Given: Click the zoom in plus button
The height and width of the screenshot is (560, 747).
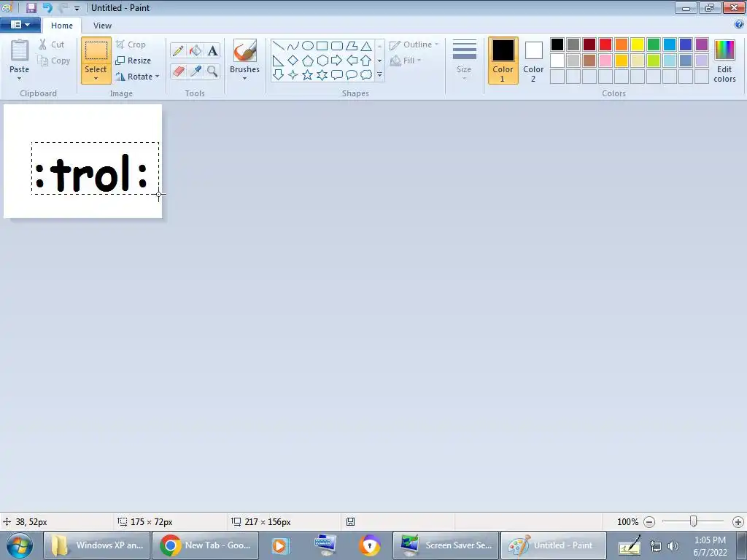Looking at the screenshot, I should [738, 522].
